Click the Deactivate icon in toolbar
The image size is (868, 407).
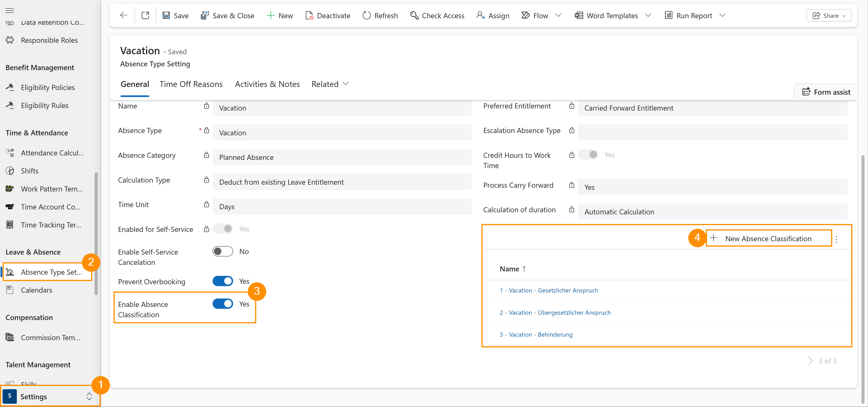309,15
